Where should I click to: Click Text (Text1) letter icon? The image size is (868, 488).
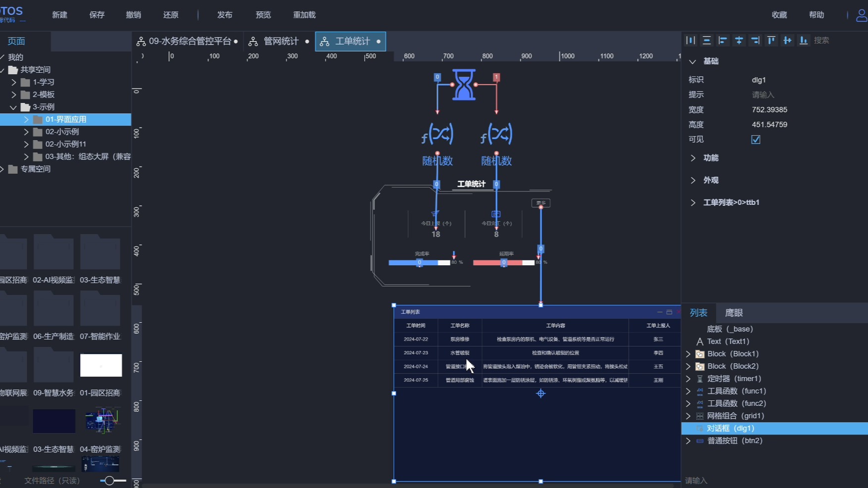[700, 342]
